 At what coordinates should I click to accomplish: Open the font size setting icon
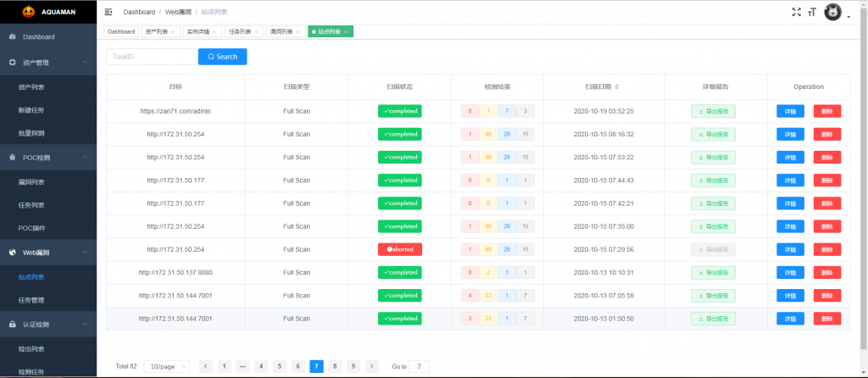812,12
